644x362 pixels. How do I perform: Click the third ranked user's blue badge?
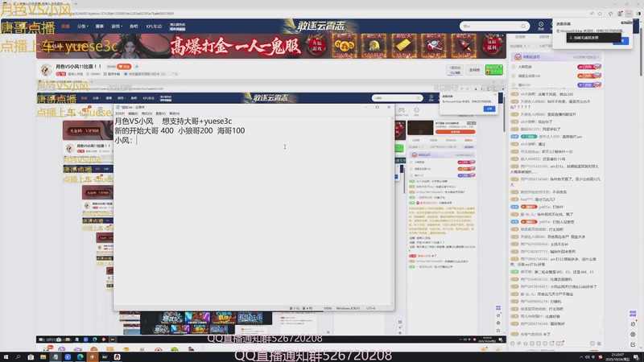pyautogui.click(x=589, y=85)
